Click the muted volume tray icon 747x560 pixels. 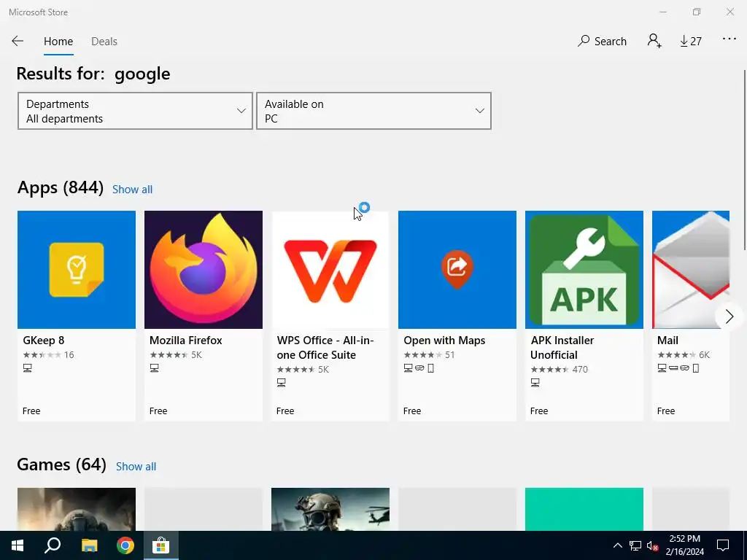(x=653, y=545)
